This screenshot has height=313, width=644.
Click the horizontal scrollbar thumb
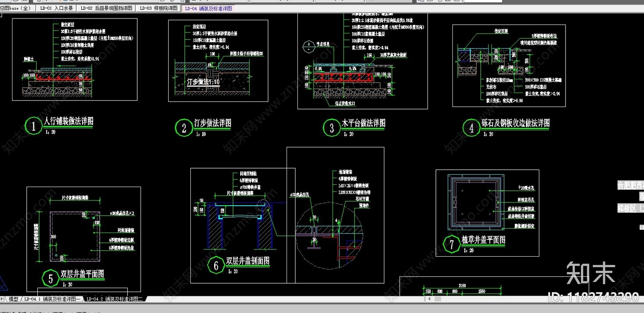pyautogui.click(x=438, y=299)
